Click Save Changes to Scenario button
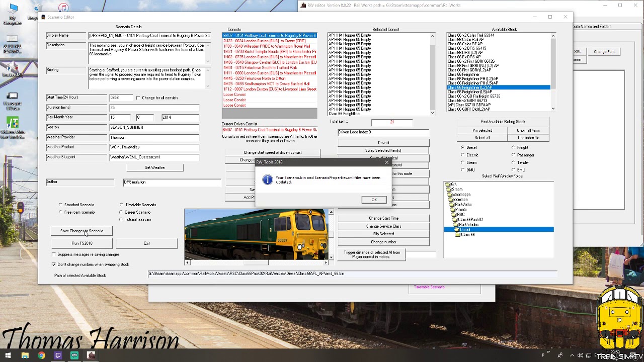The width and height of the screenshot is (644, 362). click(82, 231)
